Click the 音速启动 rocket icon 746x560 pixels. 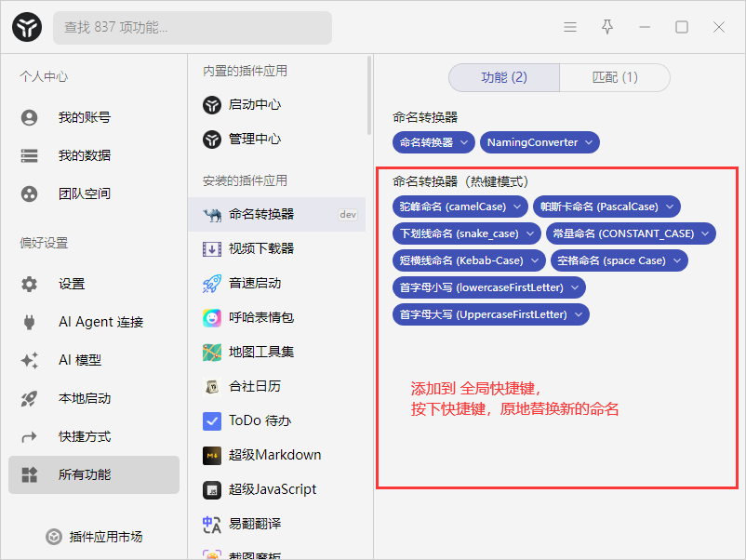212,284
